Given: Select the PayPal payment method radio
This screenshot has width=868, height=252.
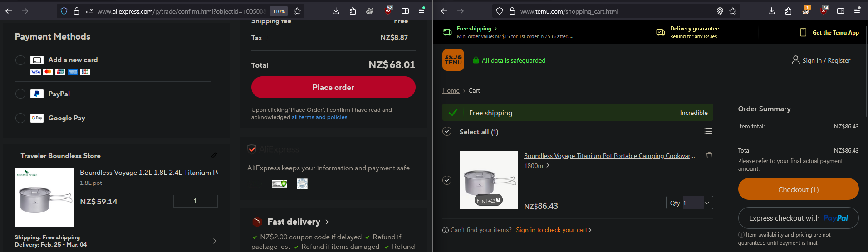Looking at the screenshot, I should pos(20,94).
